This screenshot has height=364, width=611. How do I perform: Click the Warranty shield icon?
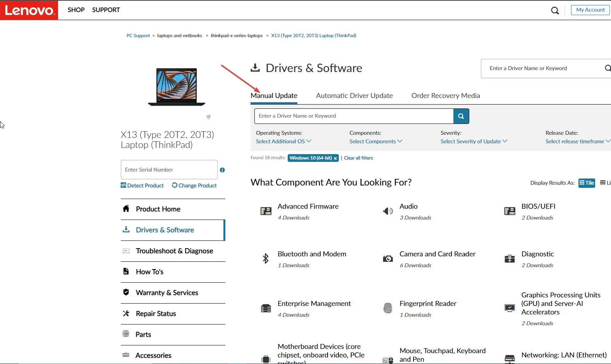(x=126, y=292)
